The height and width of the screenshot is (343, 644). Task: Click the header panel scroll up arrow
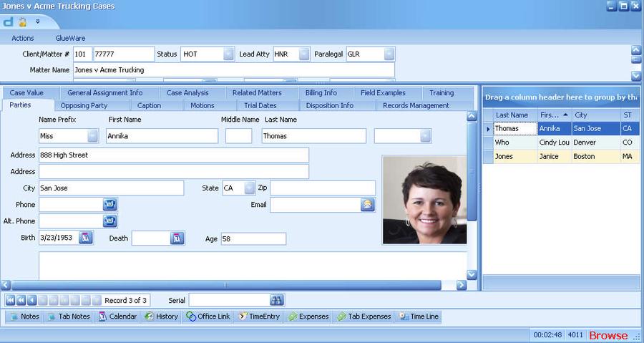(636, 51)
